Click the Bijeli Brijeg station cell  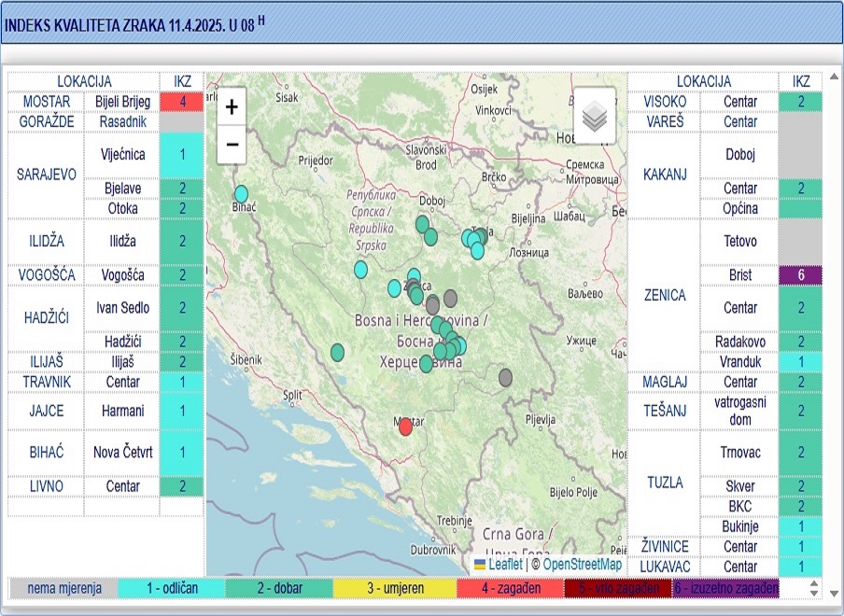point(122,102)
